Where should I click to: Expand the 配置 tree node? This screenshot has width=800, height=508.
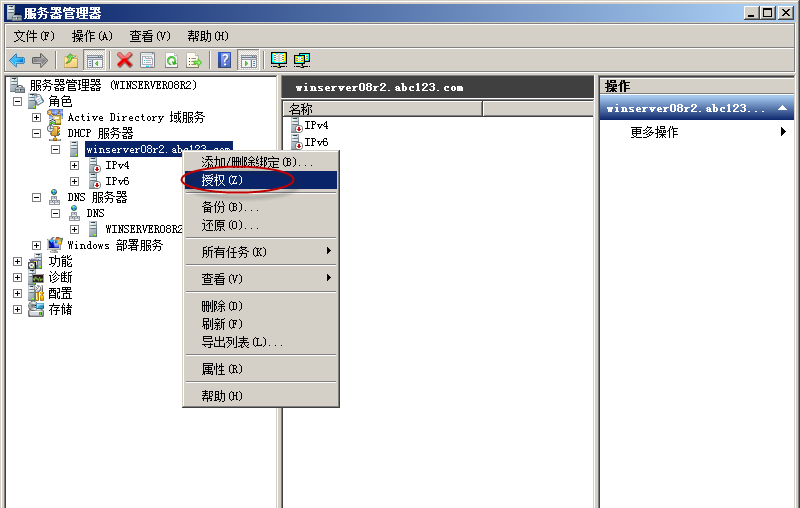[18, 293]
